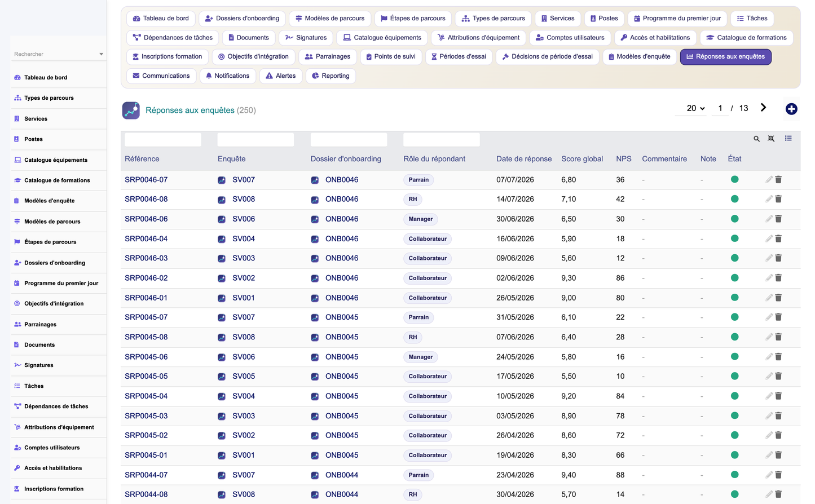Select Parrainages in the left sidebar

[40, 325]
